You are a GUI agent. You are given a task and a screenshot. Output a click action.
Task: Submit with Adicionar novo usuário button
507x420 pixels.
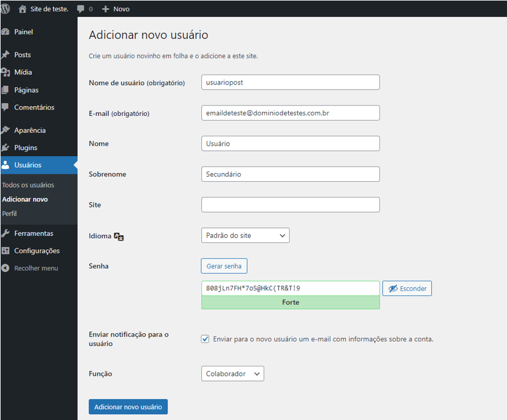(x=129, y=407)
